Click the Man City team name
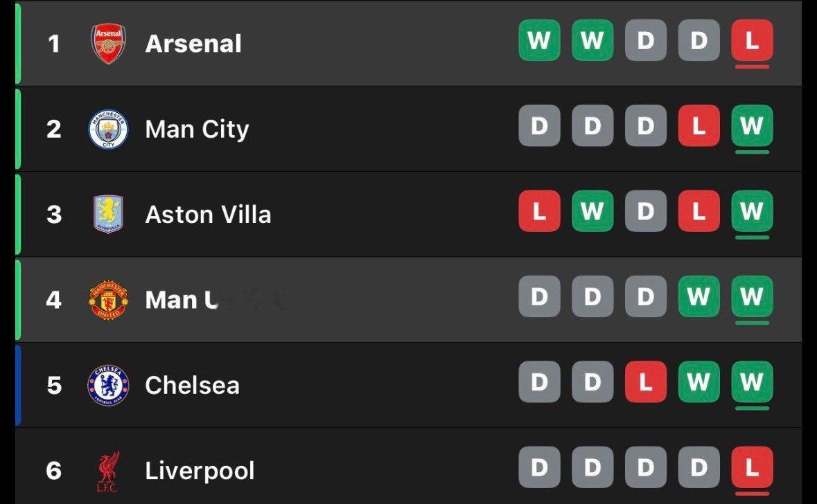Image resolution: width=817 pixels, height=504 pixels. pyautogui.click(x=197, y=129)
